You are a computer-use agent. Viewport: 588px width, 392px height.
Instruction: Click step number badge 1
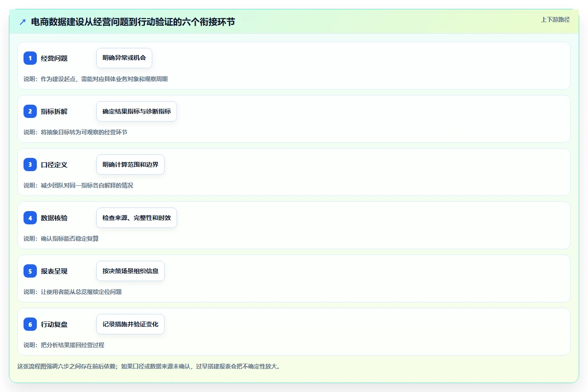30,58
